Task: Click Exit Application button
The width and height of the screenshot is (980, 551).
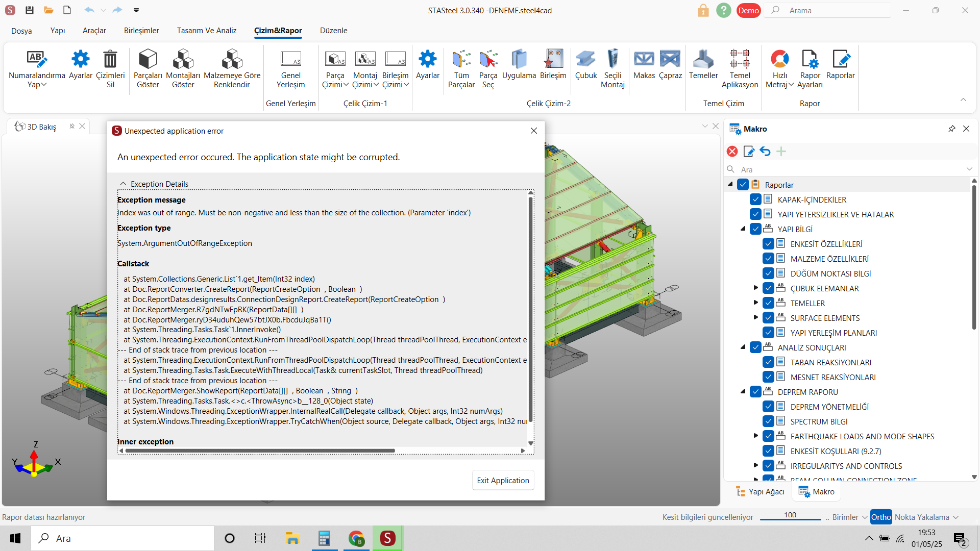Action: tap(503, 480)
